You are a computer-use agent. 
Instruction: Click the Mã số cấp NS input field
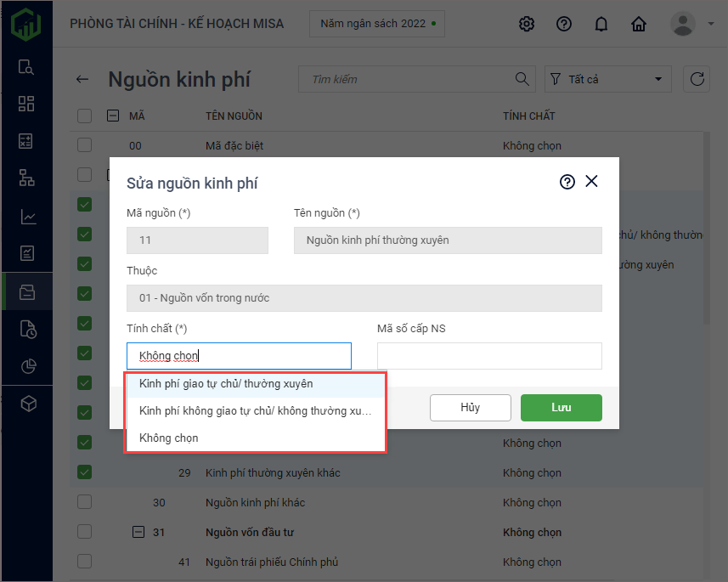click(489, 356)
